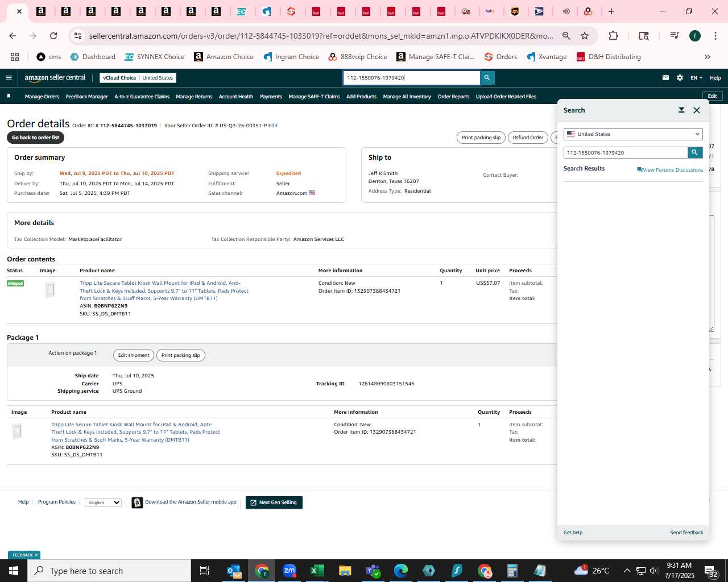Open the Seller Central hamburger menu
This screenshot has width=728, height=582.
coord(9,78)
